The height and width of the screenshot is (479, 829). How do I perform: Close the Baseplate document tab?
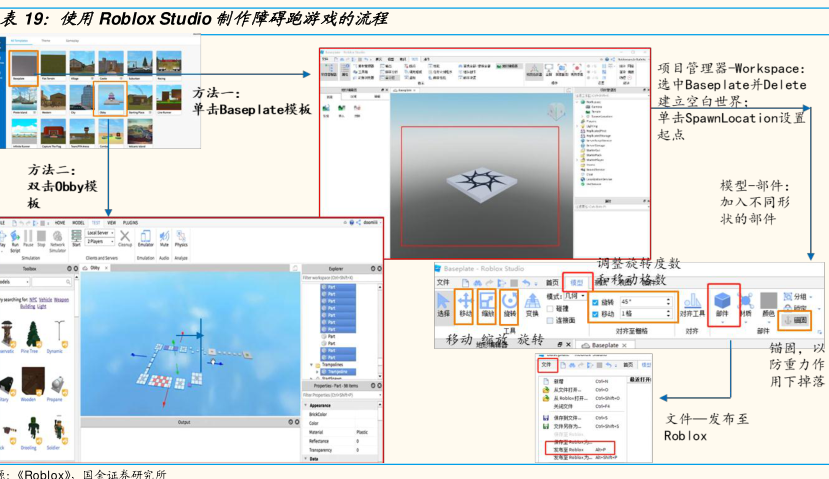(624, 345)
